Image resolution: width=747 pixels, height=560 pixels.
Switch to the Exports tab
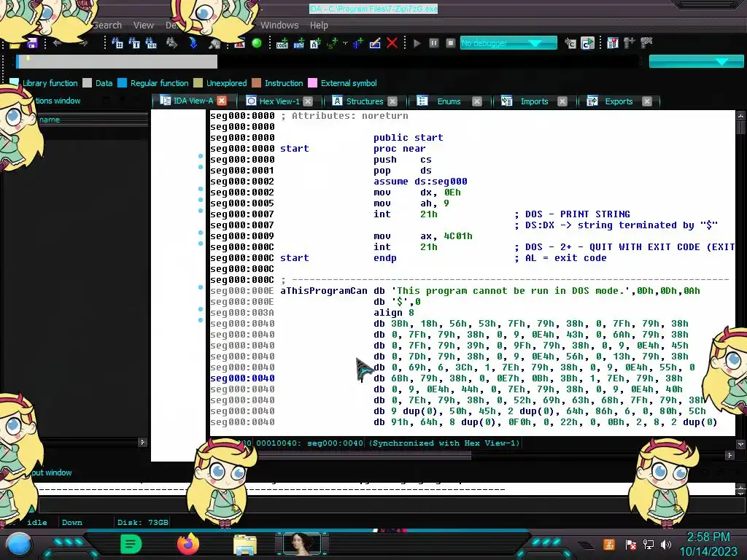(x=619, y=101)
